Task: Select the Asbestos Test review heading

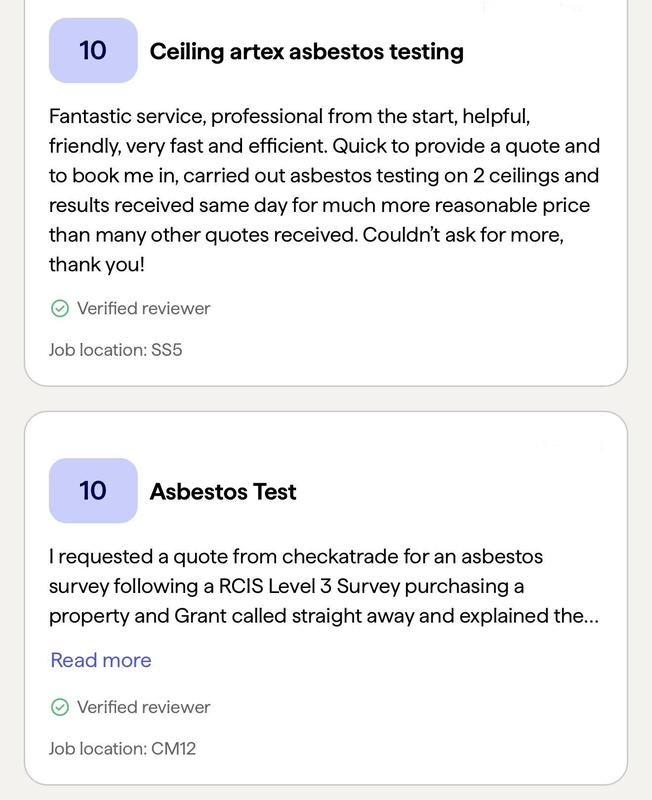Action: tap(223, 492)
